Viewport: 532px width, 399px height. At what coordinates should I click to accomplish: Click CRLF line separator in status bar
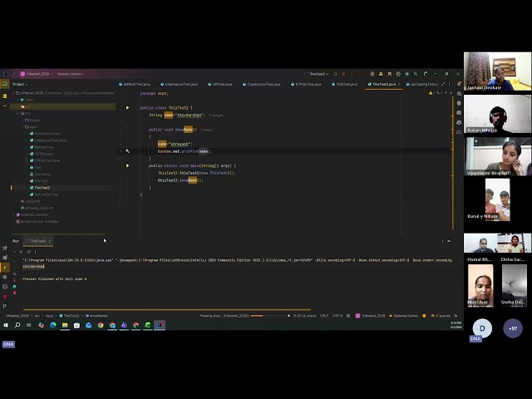(x=324, y=316)
